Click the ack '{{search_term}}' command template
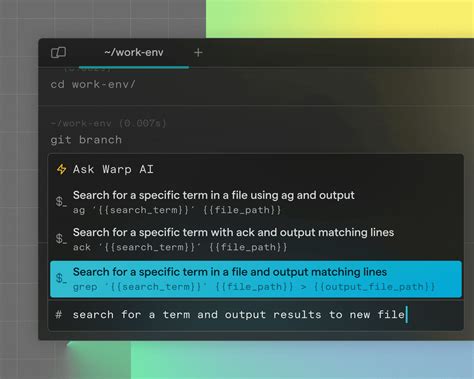The image size is (474, 379). pyautogui.click(x=180, y=247)
